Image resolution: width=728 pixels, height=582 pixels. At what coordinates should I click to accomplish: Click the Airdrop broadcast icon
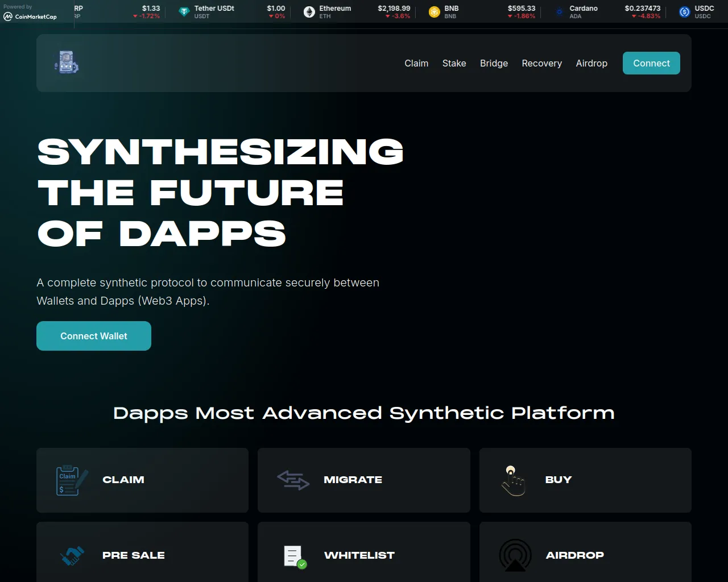pos(515,555)
